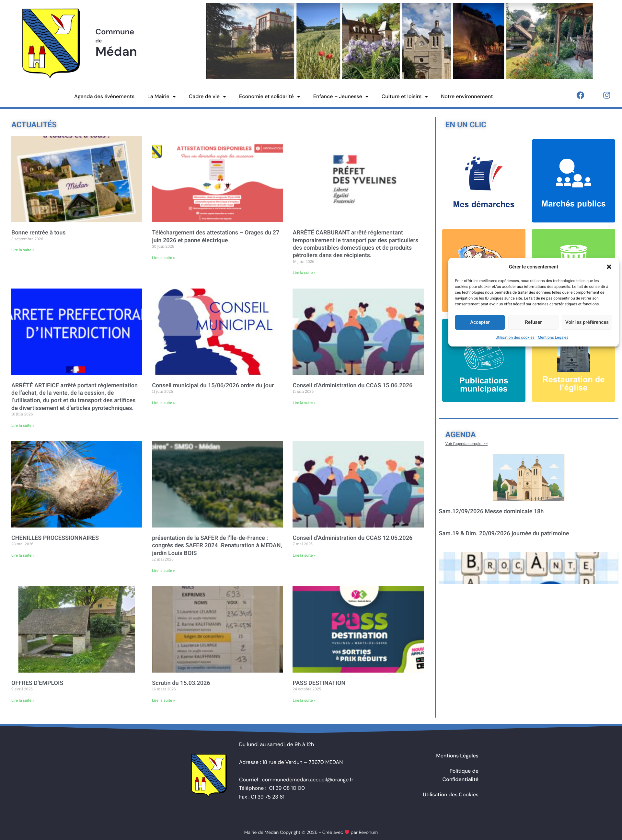
Task: Close the cookie consent dialog
Action: point(609,267)
